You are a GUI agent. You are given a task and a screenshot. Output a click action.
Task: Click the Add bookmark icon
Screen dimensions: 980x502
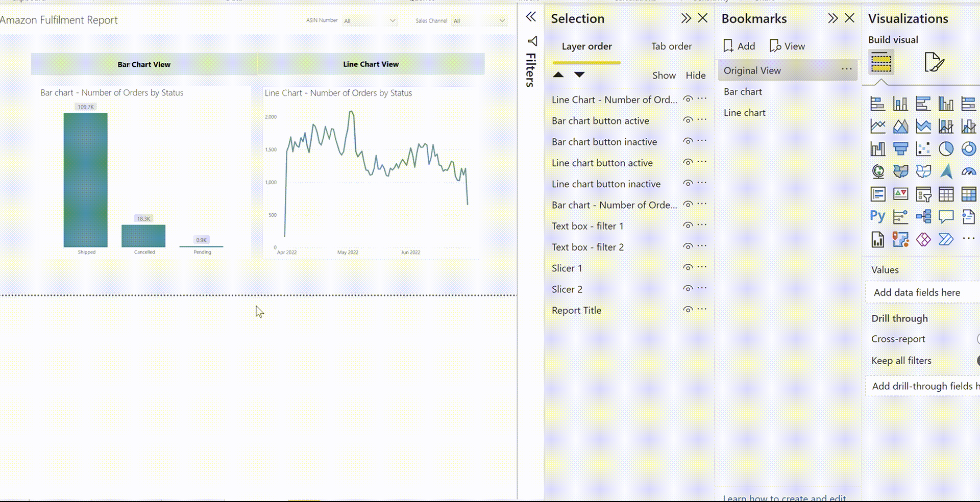tap(729, 45)
